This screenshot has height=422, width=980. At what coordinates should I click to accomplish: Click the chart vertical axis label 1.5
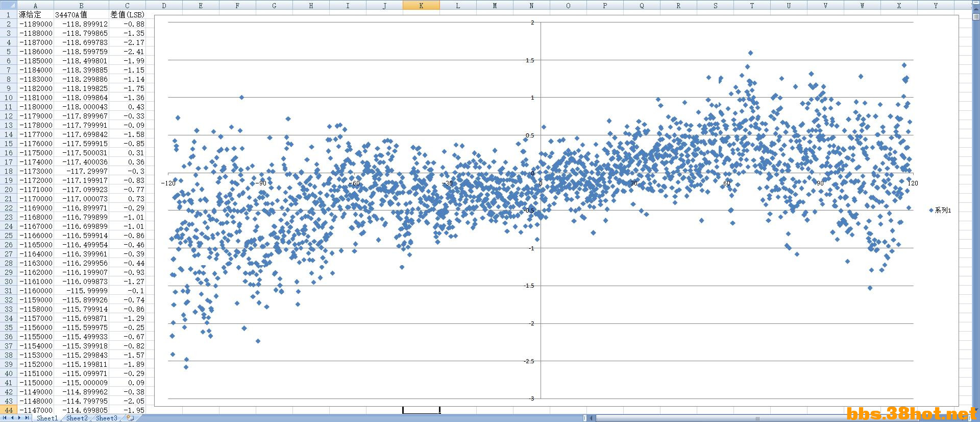tap(530, 60)
